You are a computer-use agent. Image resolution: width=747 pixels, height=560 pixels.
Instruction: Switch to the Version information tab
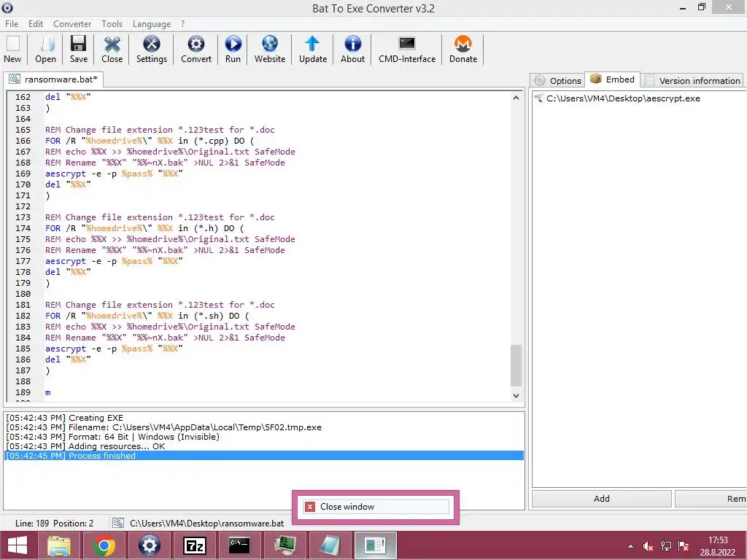[x=693, y=80]
